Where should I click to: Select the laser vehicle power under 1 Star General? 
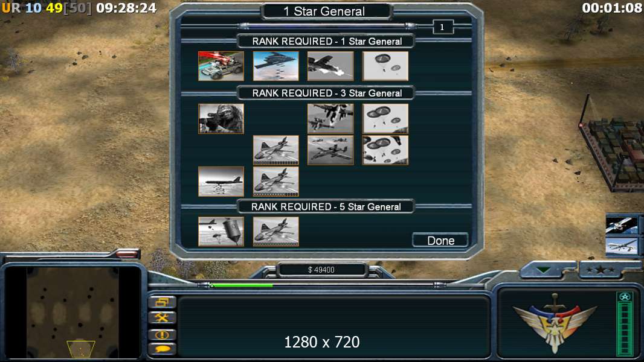click(x=221, y=66)
